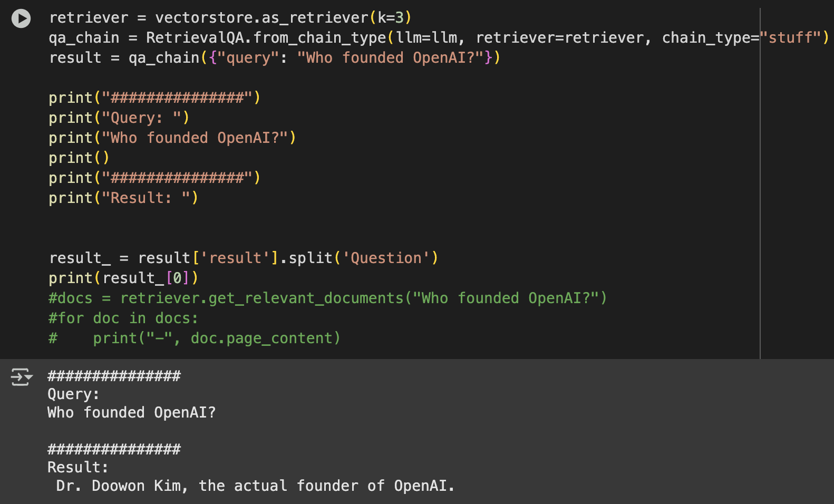Run the code cell with play button
The height and width of the screenshot is (504, 834).
21,18
